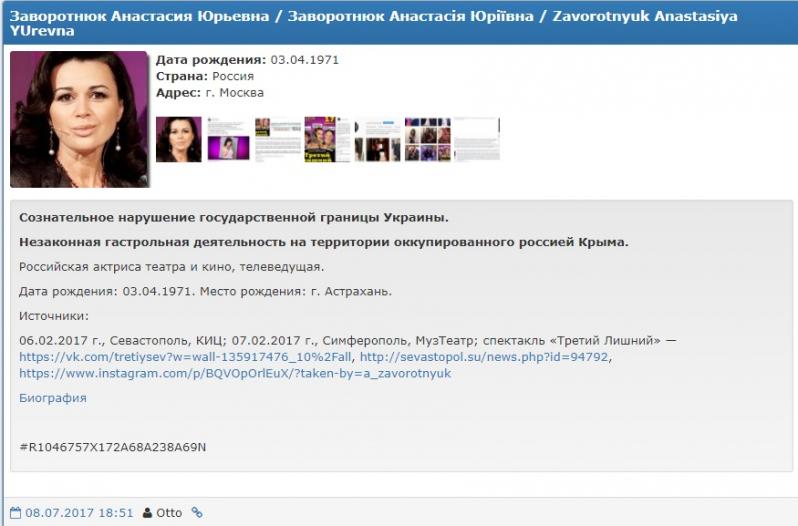The image size is (798, 526).
Task: Open the fifth thumbnail in the gallery
Action: [377, 139]
